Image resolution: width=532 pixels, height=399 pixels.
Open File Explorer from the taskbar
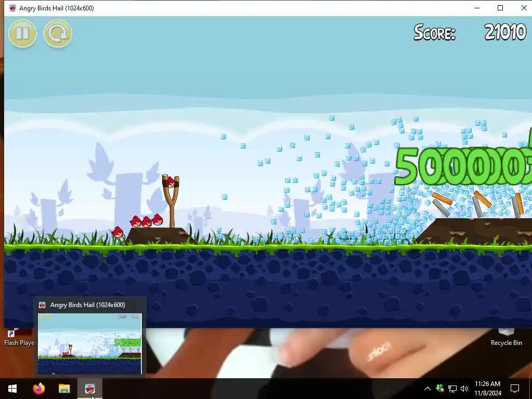point(64,389)
